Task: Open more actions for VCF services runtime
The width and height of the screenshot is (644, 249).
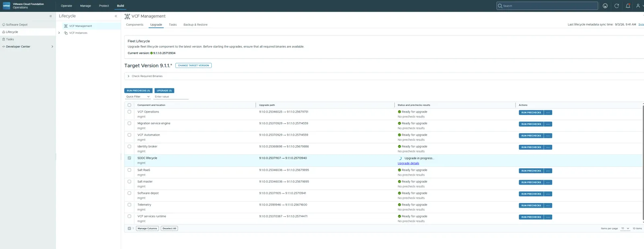Action: click(x=548, y=217)
